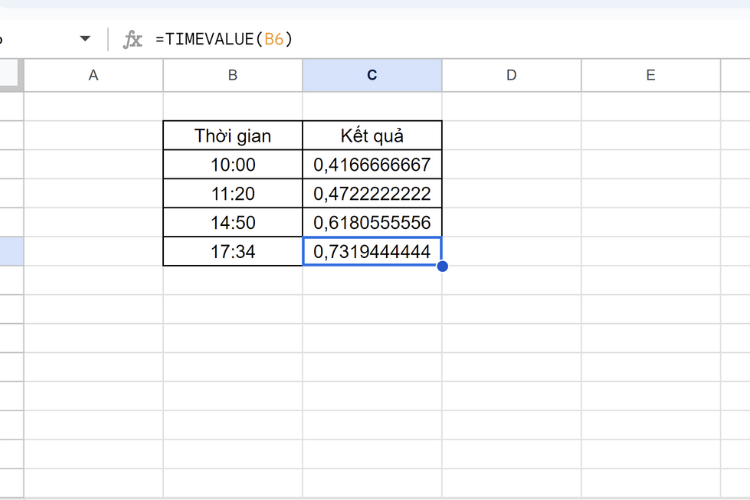Click the select-all corner box
The width and height of the screenshot is (750, 500).
click(x=11, y=75)
